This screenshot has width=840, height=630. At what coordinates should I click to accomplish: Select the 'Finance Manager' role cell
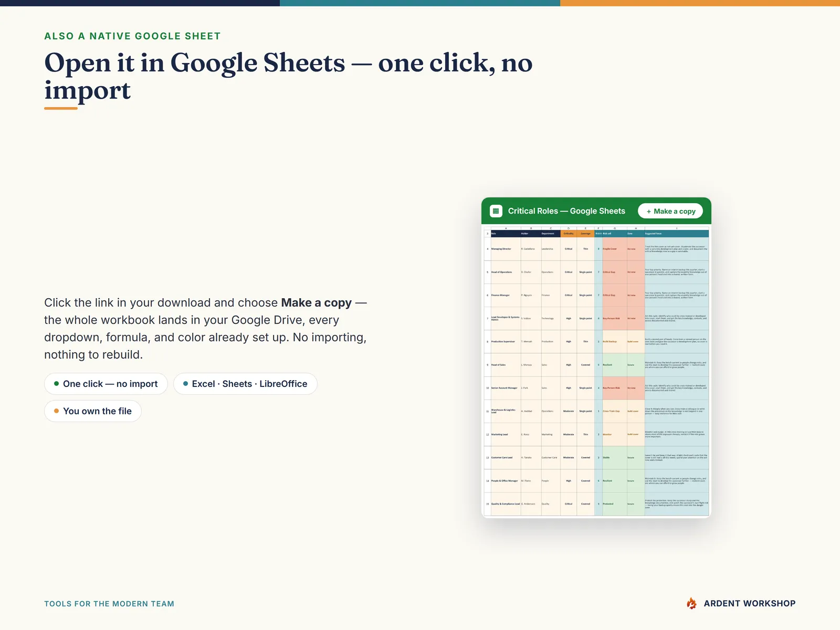click(505, 295)
